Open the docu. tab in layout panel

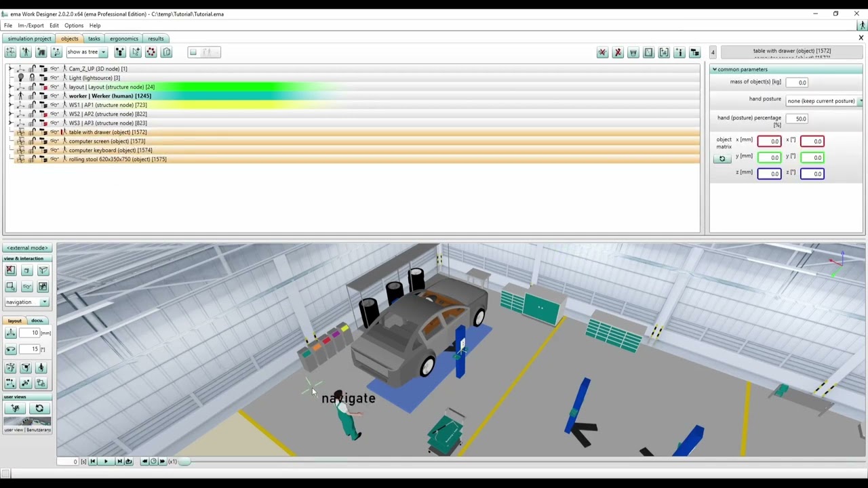tap(37, 321)
